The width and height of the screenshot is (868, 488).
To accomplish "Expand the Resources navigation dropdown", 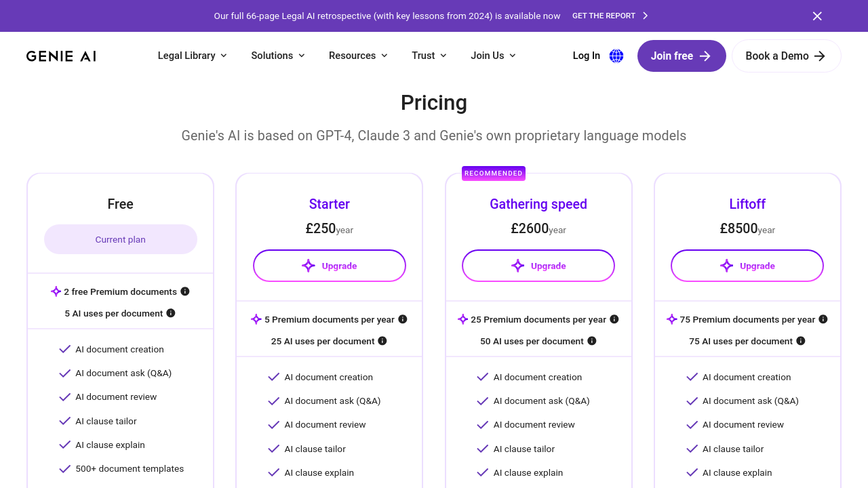I will pos(358,56).
